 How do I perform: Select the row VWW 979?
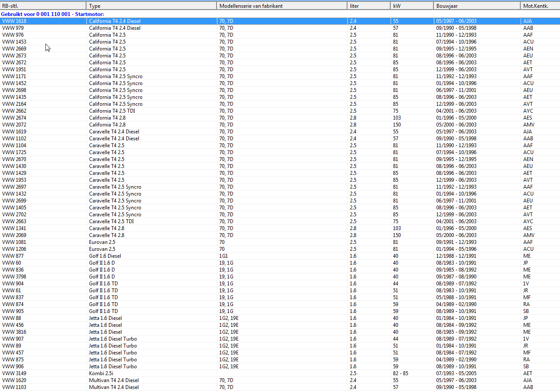[x=280, y=28]
